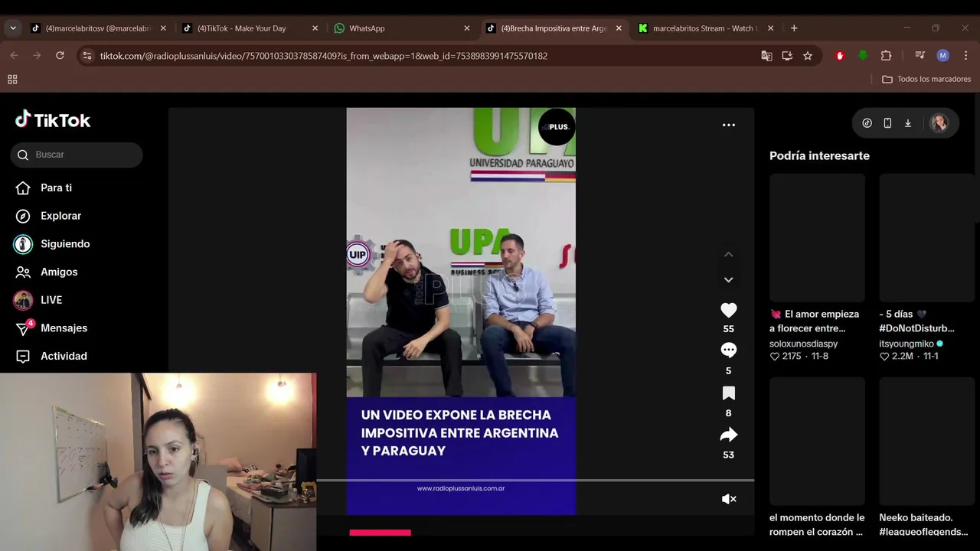The width and height of the screenshot is (980, 551).
Task: Open the red extension icon
Action: tap(840, 56)
